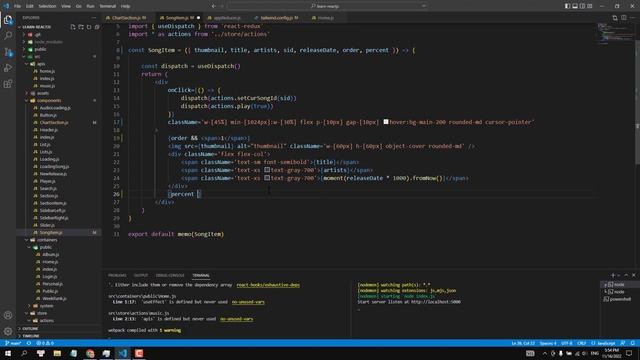Click the Go Back navigation arrow
Viewport: 640px width, 360px height.
(213, 6)
